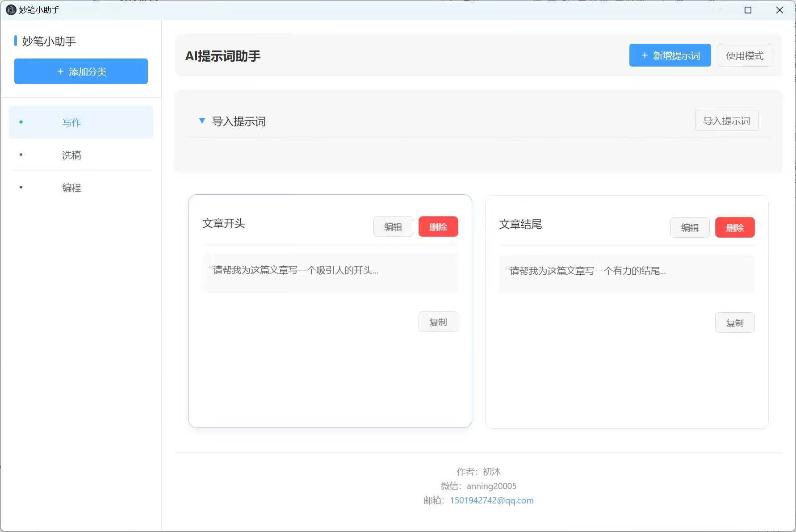Select the 写作 category
This screenshot has height=532, width=796.
point(81,122)
